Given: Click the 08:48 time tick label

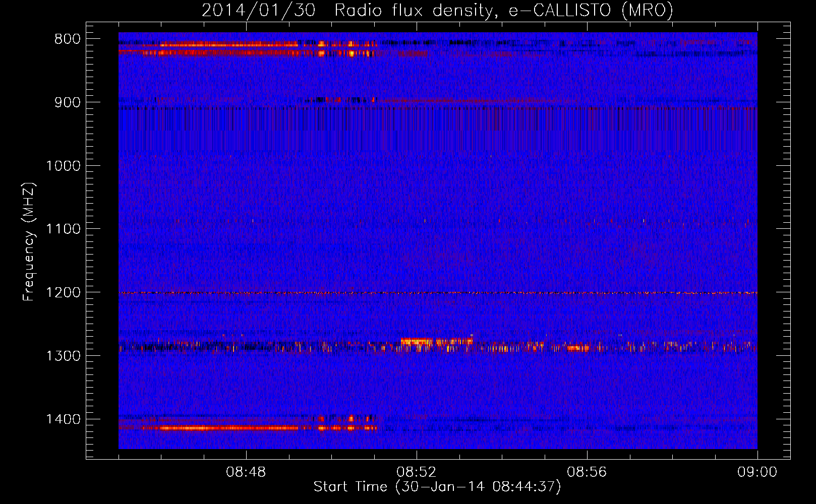Looking at the screenshot, I should (x=246, y=472).
